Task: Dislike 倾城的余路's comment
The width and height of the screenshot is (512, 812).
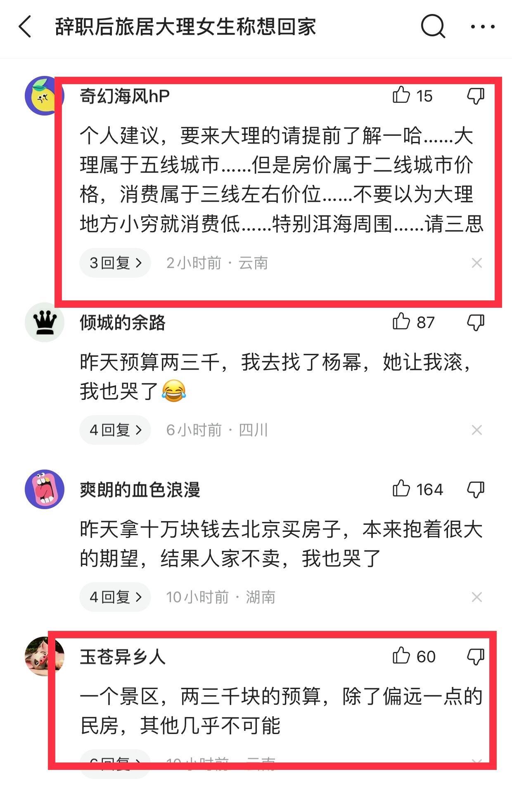Action: [x=476, y=323]
